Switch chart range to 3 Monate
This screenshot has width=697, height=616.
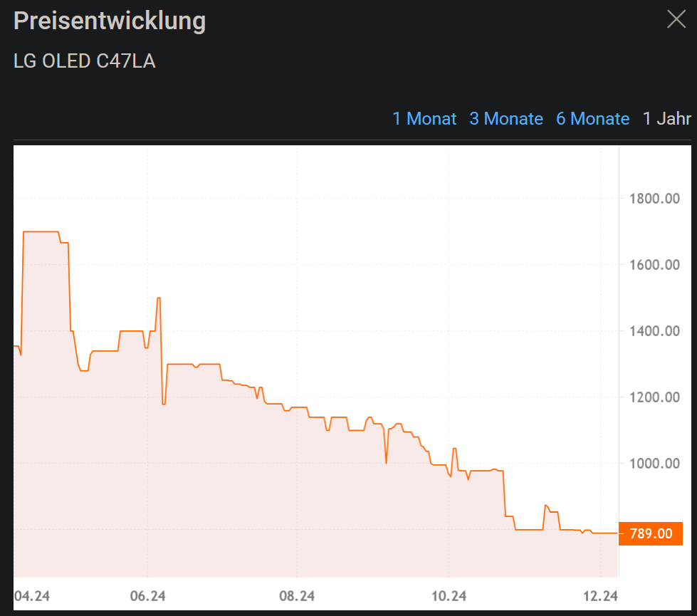click(506, 119)
